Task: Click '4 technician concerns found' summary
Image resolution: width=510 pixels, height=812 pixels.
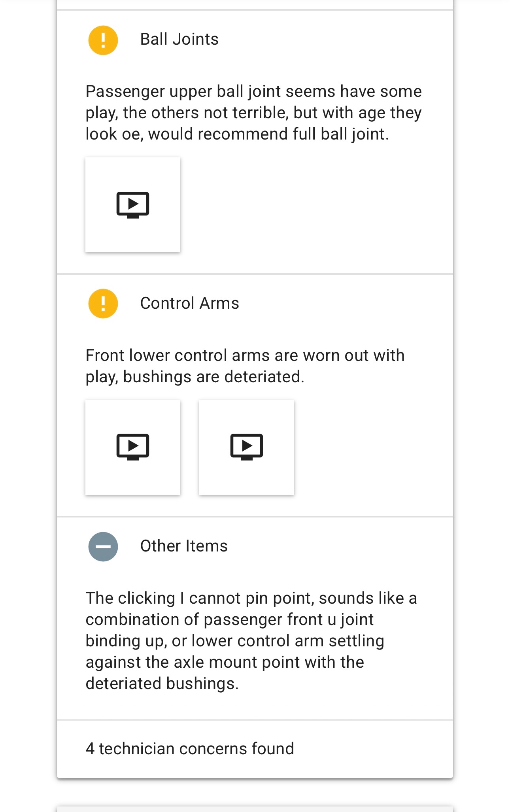Action: (190, 749)
